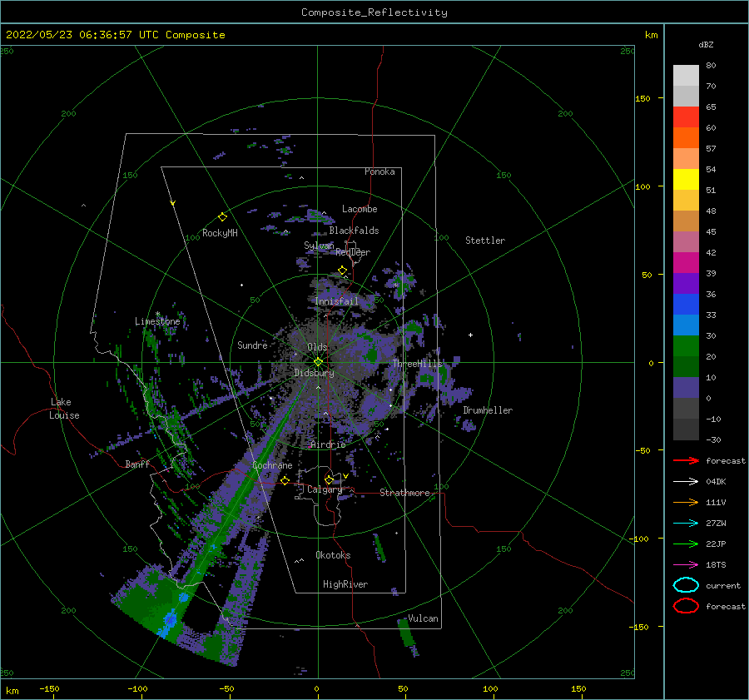Click the Strathmore map label

pos(404,493)
